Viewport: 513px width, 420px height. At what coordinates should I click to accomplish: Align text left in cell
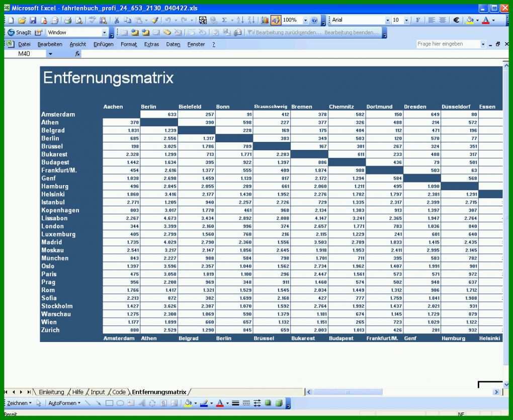432,20
